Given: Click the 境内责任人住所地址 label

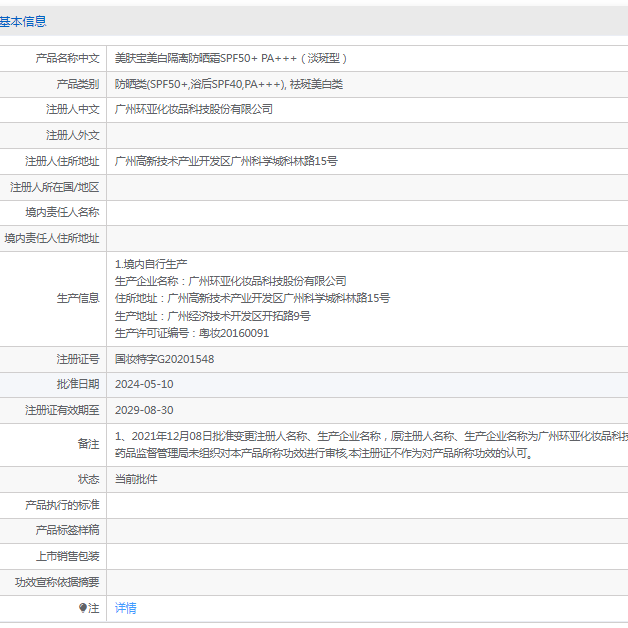Looking at the screenshot, I should [x=52, y=238].
